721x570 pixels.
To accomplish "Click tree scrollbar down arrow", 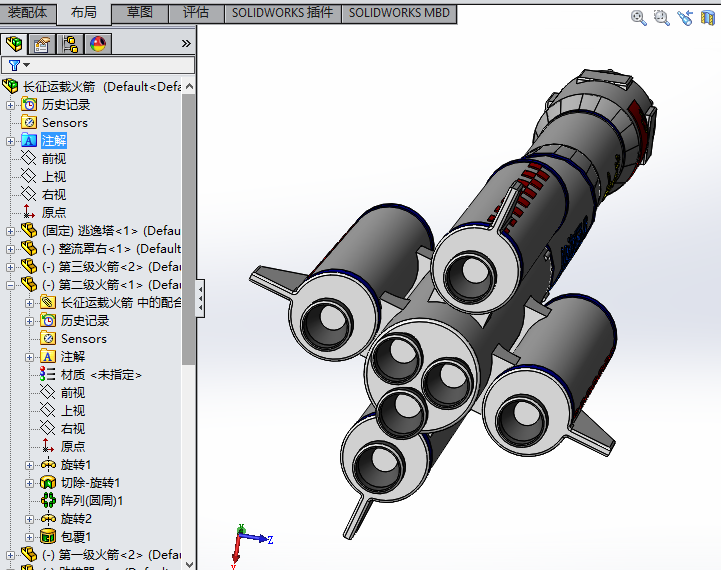I will point(189,564).
